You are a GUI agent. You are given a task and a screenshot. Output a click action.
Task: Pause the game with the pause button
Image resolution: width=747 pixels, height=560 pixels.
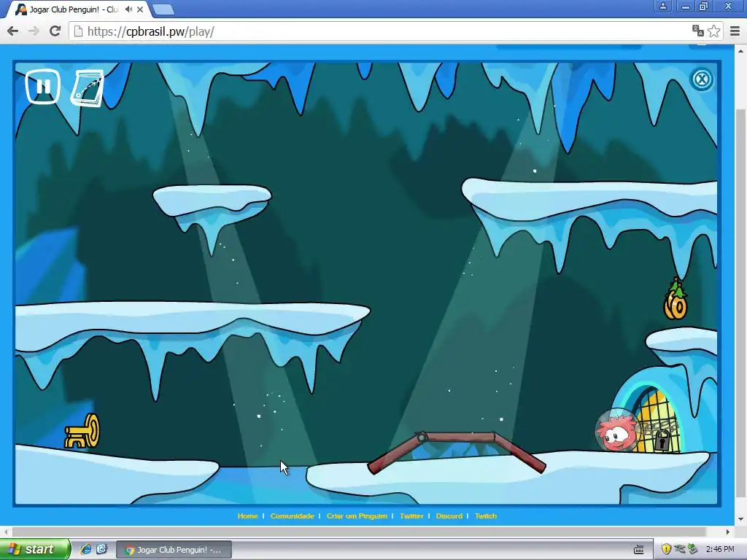pos(43,87)
